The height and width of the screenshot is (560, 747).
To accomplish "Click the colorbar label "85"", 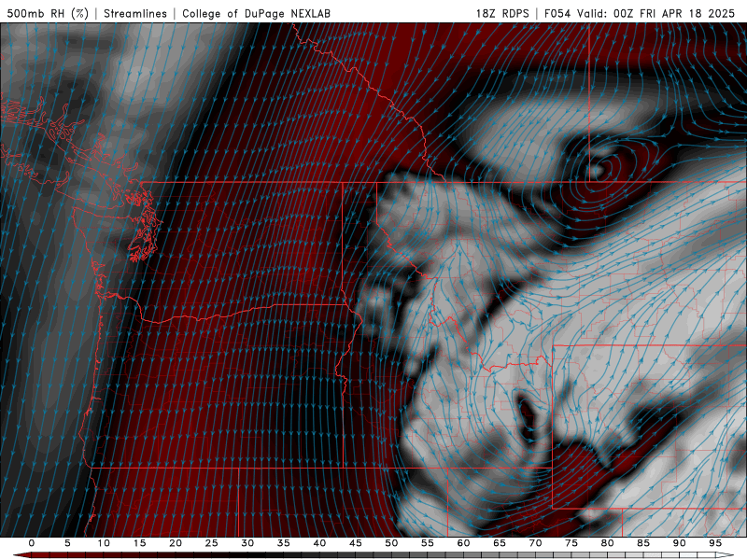I will 643,543.
